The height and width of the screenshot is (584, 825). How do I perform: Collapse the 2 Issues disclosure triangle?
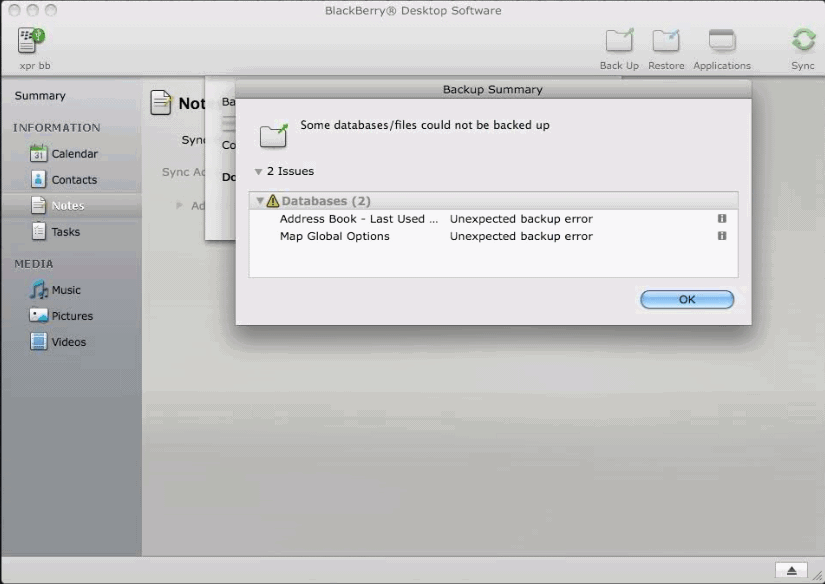259,172
